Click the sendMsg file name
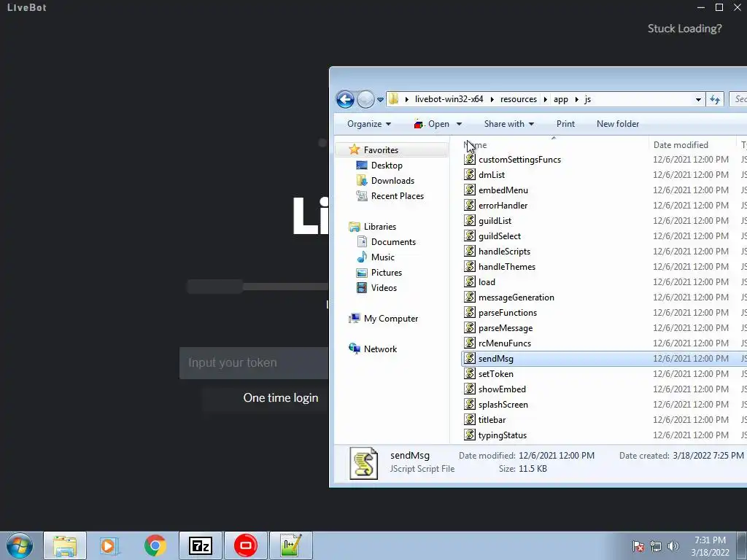This screenshot has width=747, height=560. [496, 359]
